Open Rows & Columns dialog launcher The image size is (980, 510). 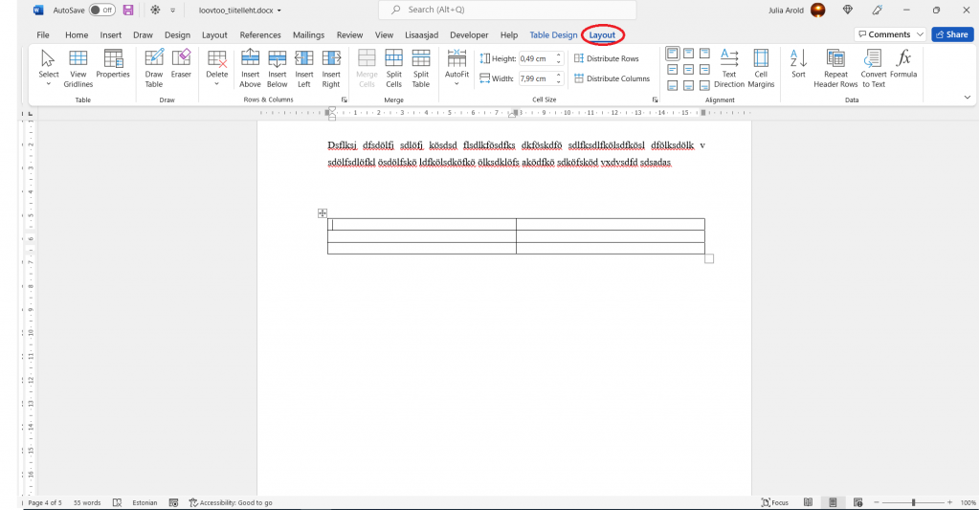344,100
